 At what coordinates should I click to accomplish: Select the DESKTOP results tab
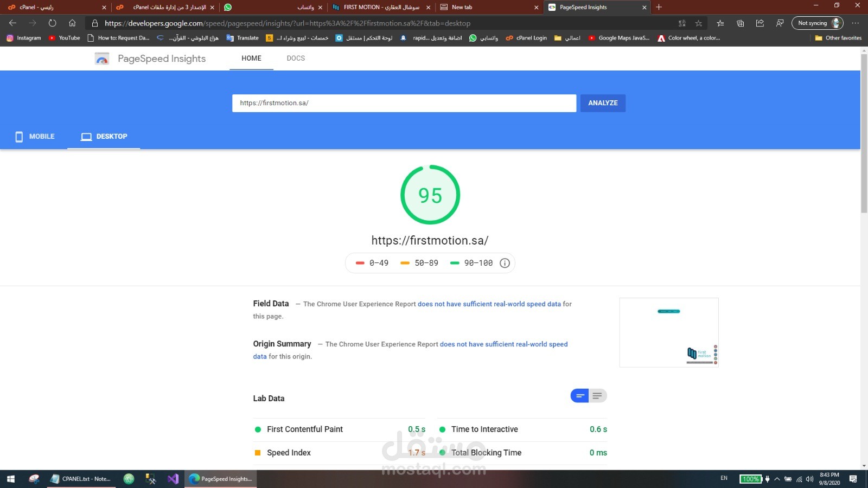coord(104,137)
